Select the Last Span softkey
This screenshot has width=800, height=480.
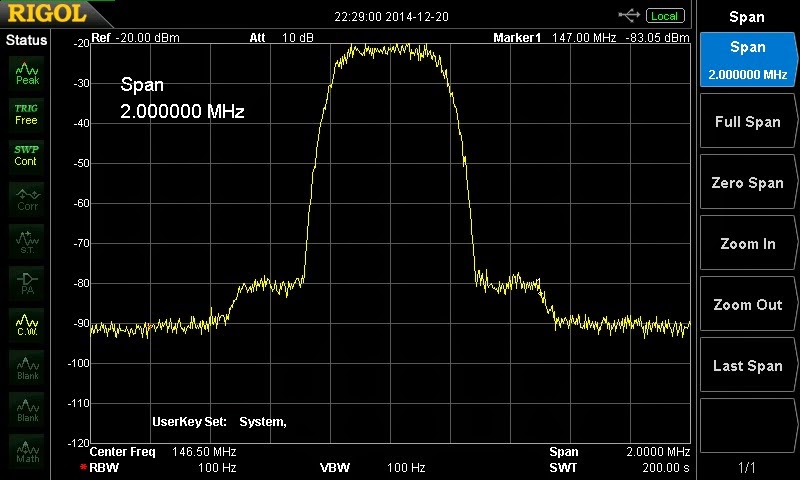coord(748,365)
